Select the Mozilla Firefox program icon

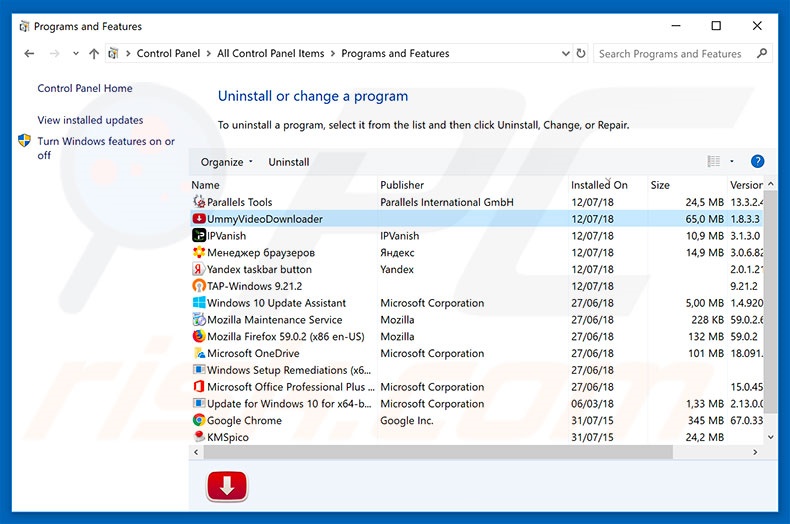[x=199, y=337]
